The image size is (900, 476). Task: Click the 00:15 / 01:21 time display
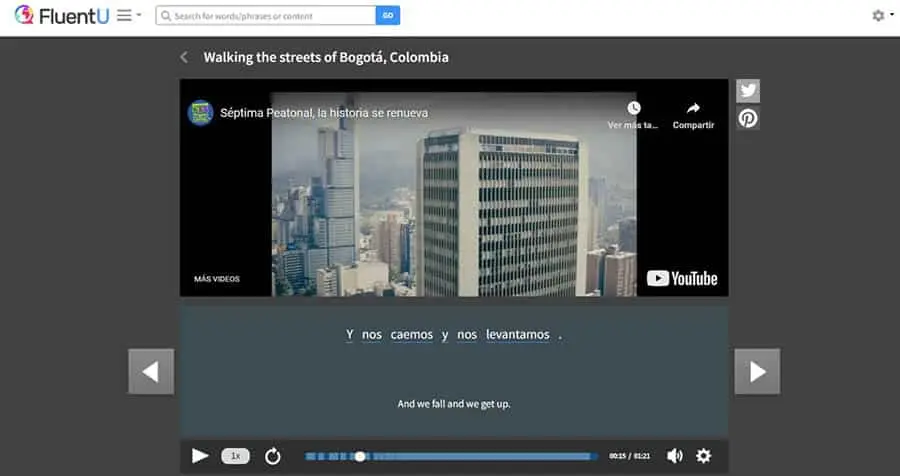click(630, 456)
